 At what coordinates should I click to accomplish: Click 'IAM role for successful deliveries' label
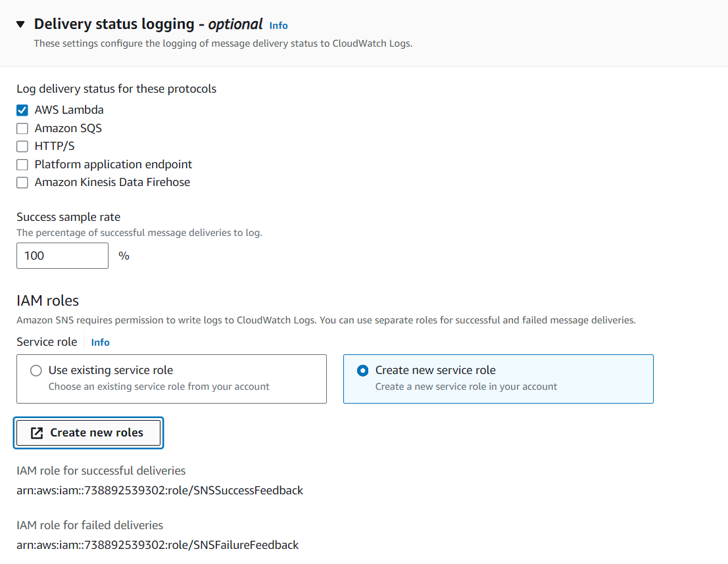(101, 471)
